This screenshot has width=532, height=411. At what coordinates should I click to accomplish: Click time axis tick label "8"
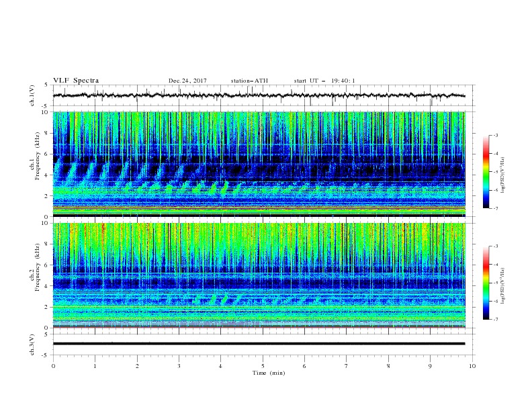click(388, 366)
